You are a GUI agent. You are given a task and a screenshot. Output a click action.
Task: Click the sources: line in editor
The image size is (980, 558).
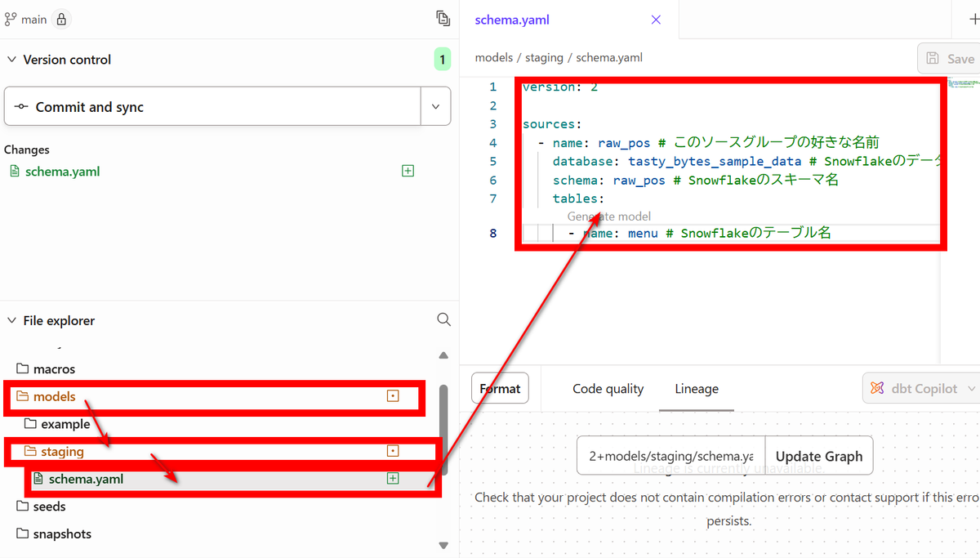pos(551,124)
